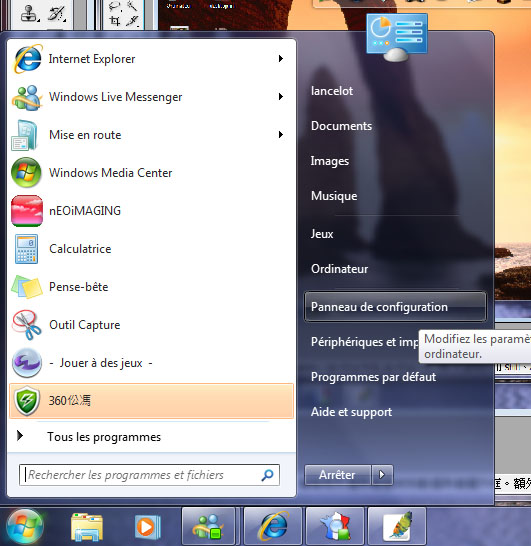Select the clone stamp tool in background toolbar
The width and height of the screenshot is (531, 546).
[29, 14]
